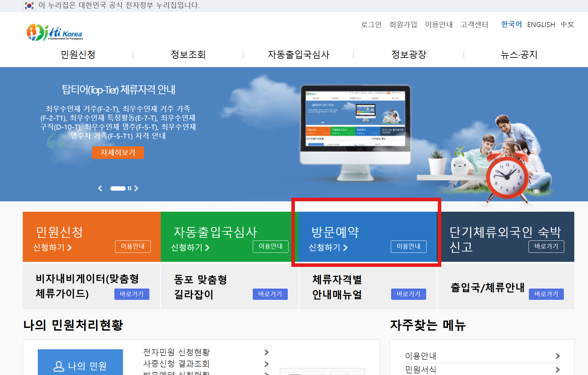Click the Korean flag icon at top
Screen dimensions: 588x375
(29, 5)
